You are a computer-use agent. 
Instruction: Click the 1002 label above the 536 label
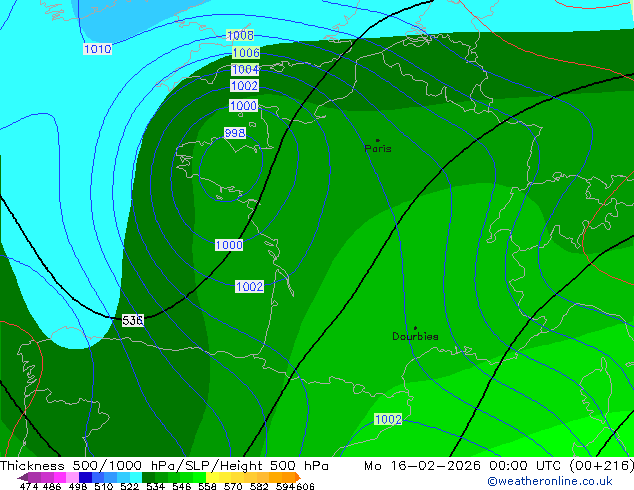pyautogui.click(x=249, y=287)
